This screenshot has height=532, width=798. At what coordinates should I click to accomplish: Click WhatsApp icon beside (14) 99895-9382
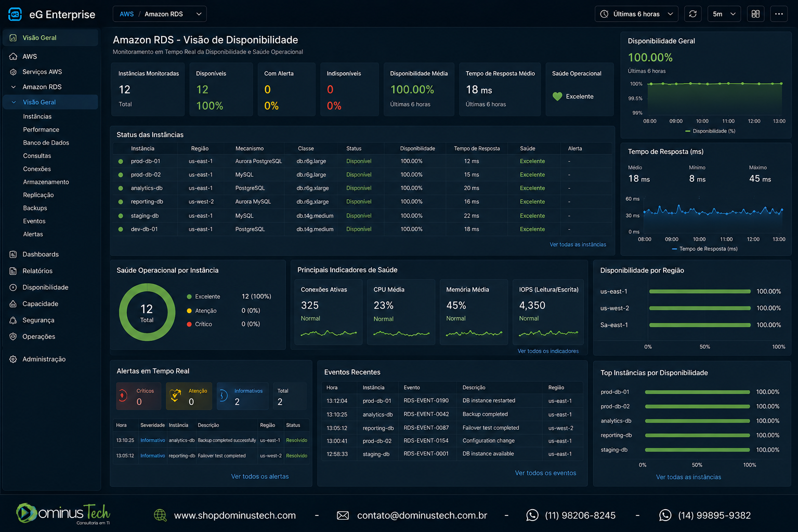tap(665, 515)
